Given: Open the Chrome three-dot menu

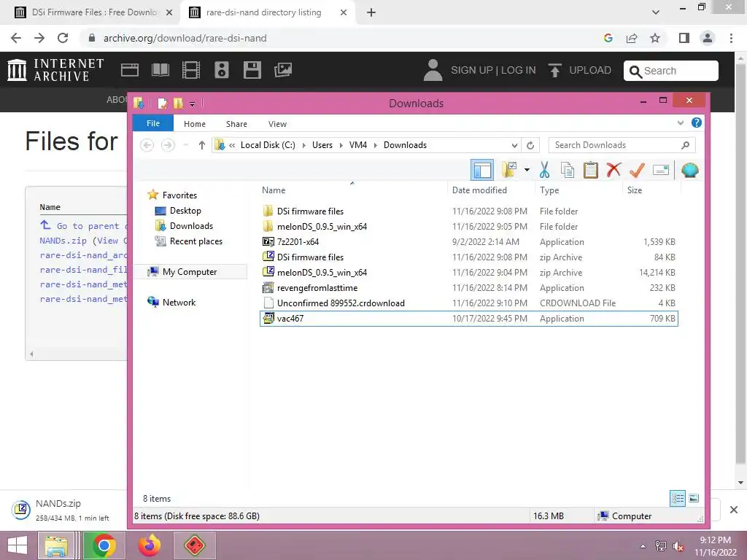Looking at the screenshot, I should [x=731, y=38].
